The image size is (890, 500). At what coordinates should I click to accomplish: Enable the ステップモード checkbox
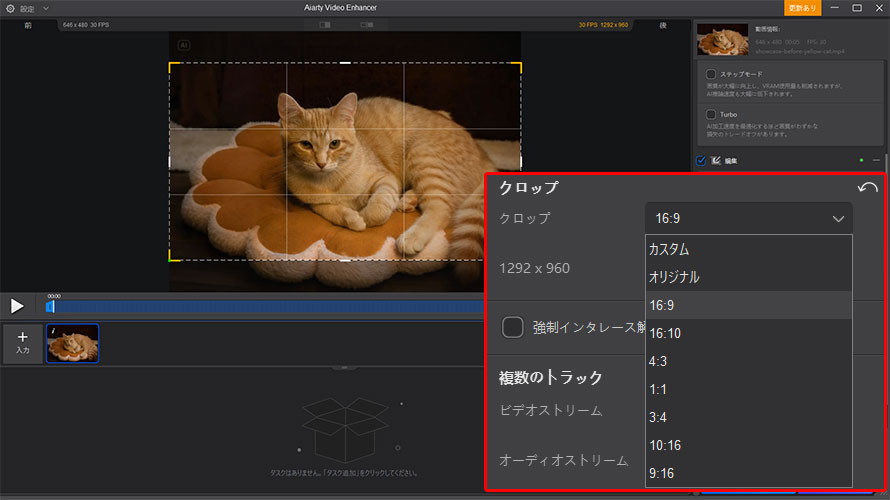710,75
